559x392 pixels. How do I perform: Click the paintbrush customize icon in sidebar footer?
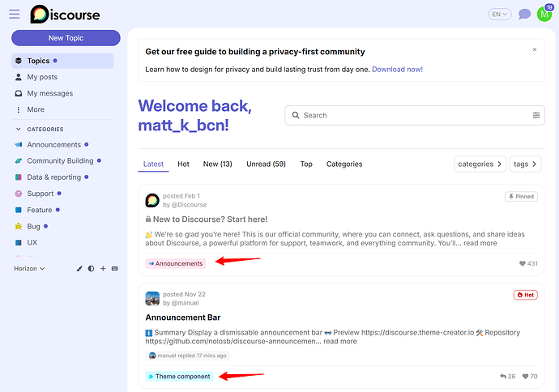pos(79,268)
